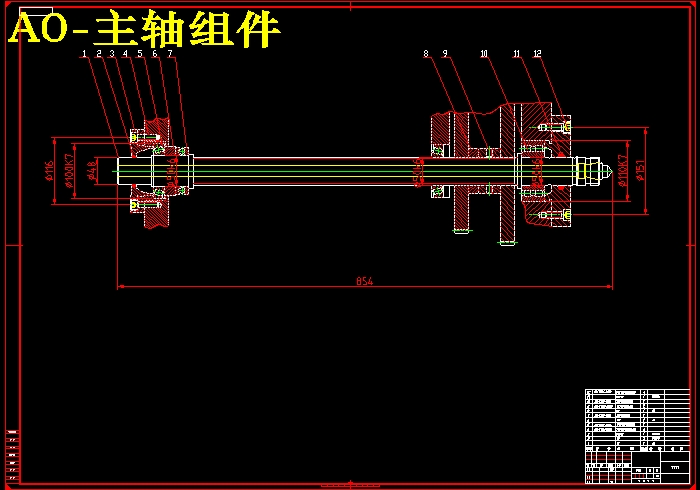Select part callout number 4
Image resolution: width=700 pixels, height=490 pixels.
tap(125, 54)
